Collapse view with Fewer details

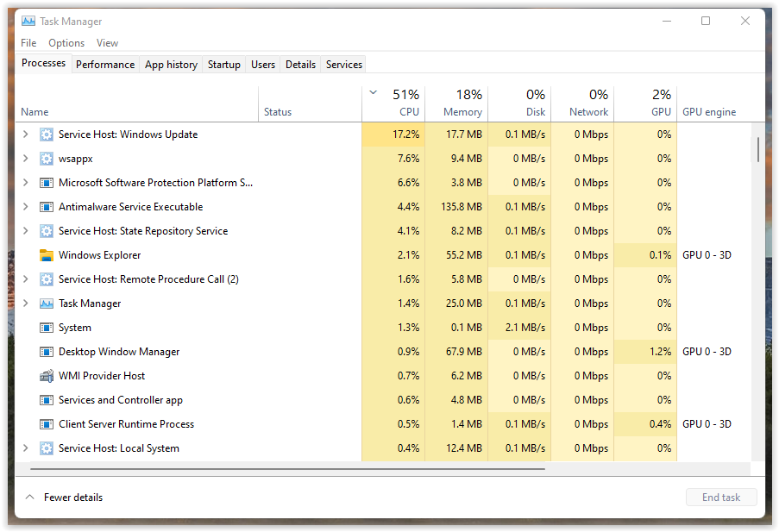click(x=63, y=498)
